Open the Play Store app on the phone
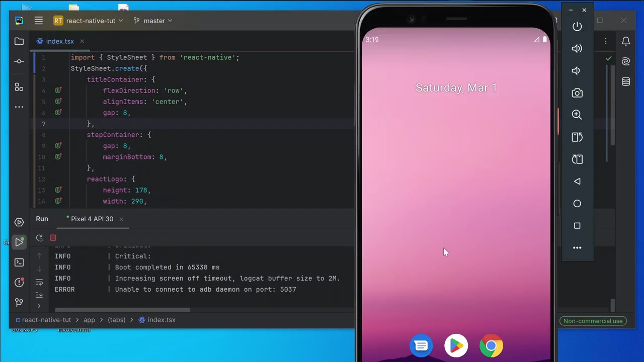This screenshot has width=644, height=362. pyautogui.click(x=456, y=346)
